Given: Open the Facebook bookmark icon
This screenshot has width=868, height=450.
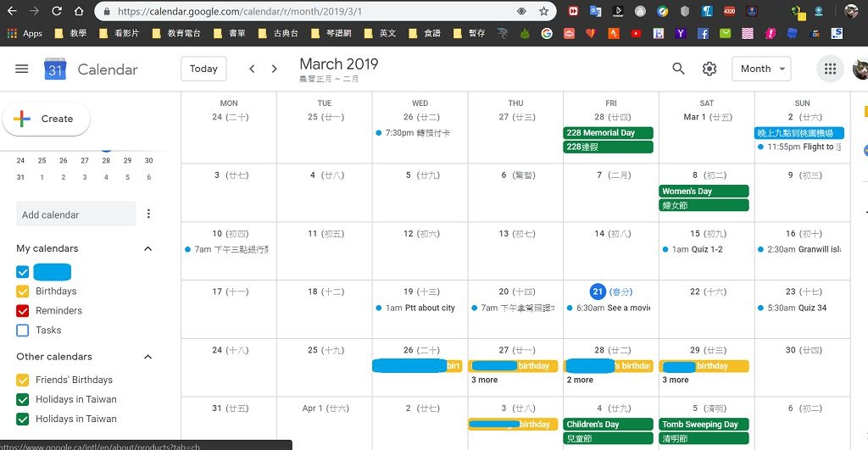Looking at the screenshot, I should pyautogui.click(x=703, y=33).
